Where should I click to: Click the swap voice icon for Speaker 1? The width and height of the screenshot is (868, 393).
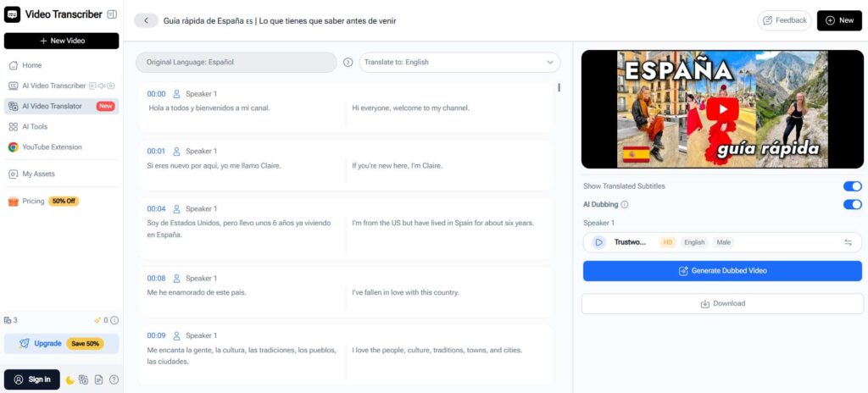pos(848,242)
